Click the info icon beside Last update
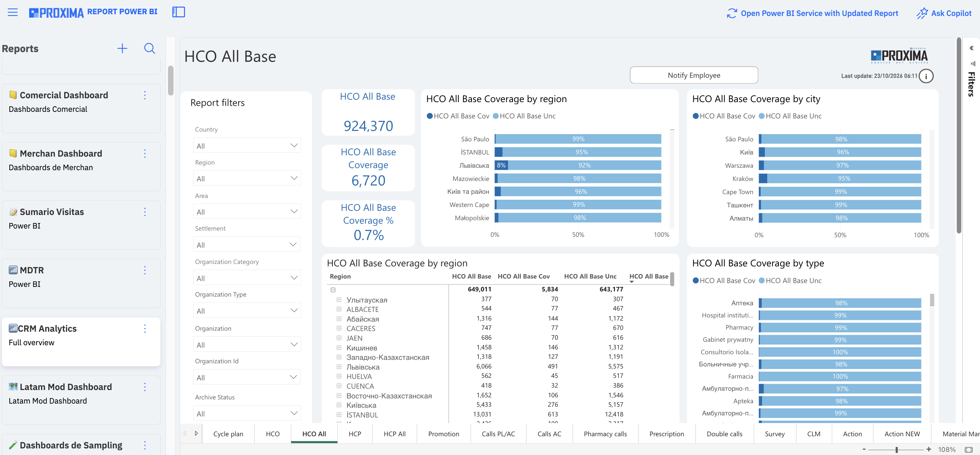 pyautogui.click(x=926, y=76)
